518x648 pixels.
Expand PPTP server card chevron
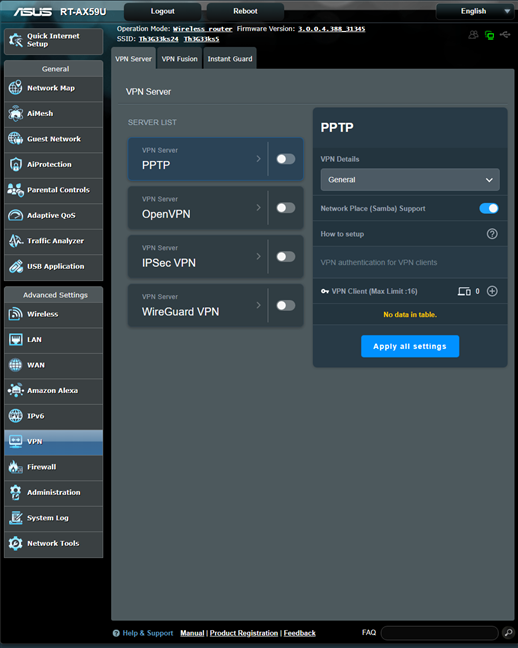coord(258,159)
